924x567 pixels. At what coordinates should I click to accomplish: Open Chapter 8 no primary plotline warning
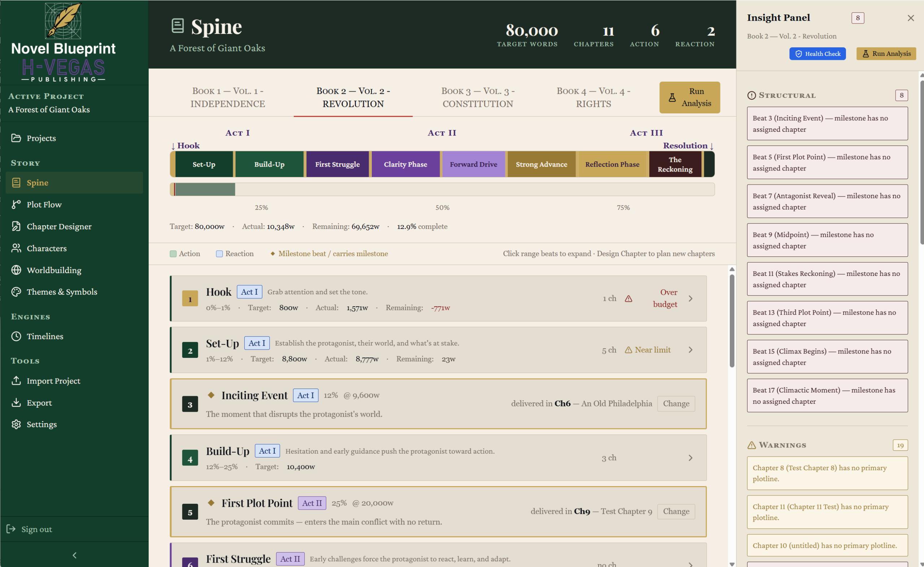point(827,473)
